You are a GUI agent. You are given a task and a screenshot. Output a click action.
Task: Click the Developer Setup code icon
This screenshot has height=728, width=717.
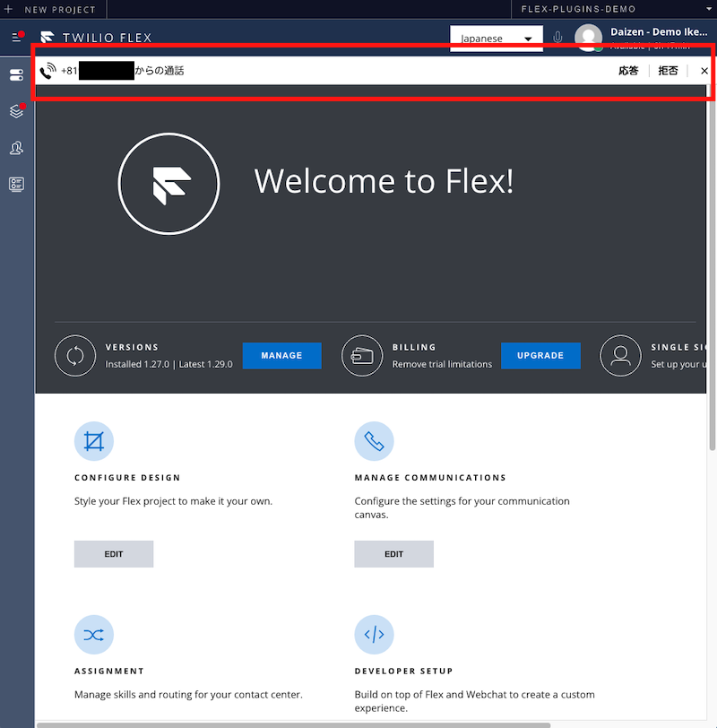[x=374, y=635]
